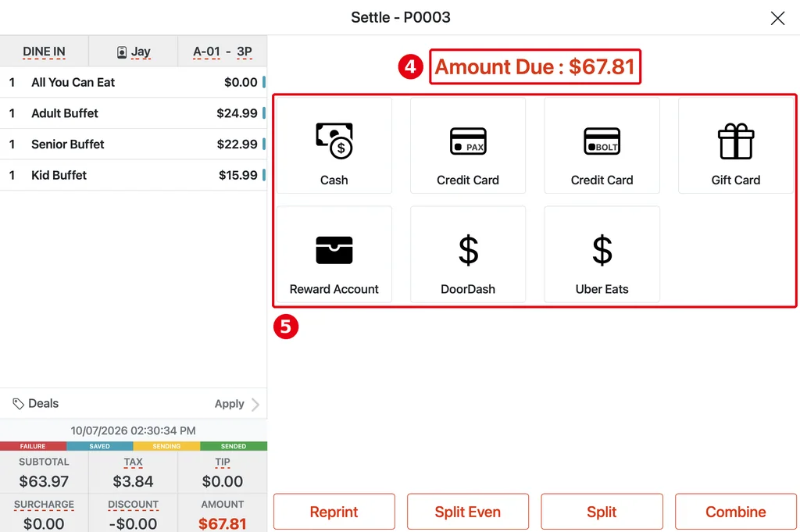Image resolution: width=800 pixels, height=532 pixels.
Task: Select the Adult Buffet line item
Action: click(x=133, y=113)
